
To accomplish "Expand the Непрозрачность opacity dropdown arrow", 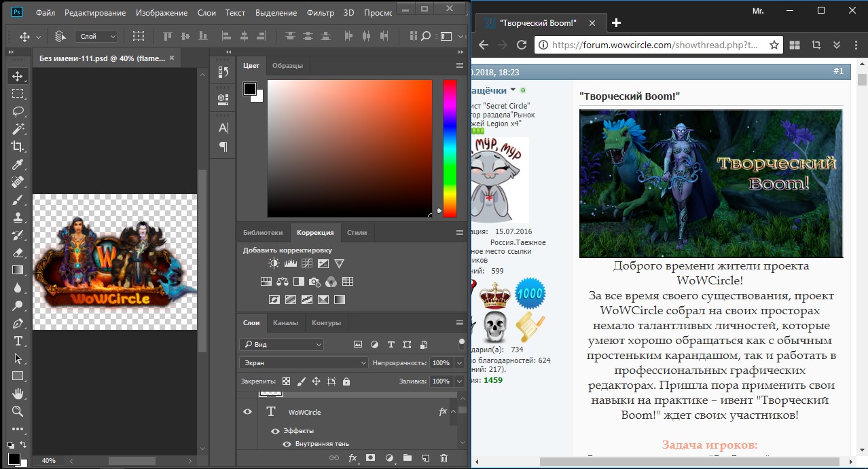I will (459, 363).
